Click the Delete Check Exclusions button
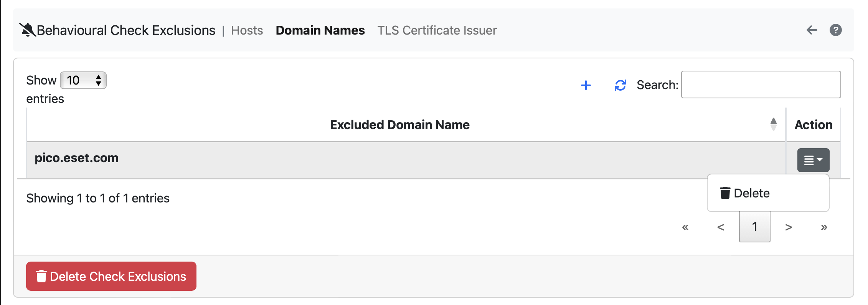The image size is (868, 305). tap(111, 276)
